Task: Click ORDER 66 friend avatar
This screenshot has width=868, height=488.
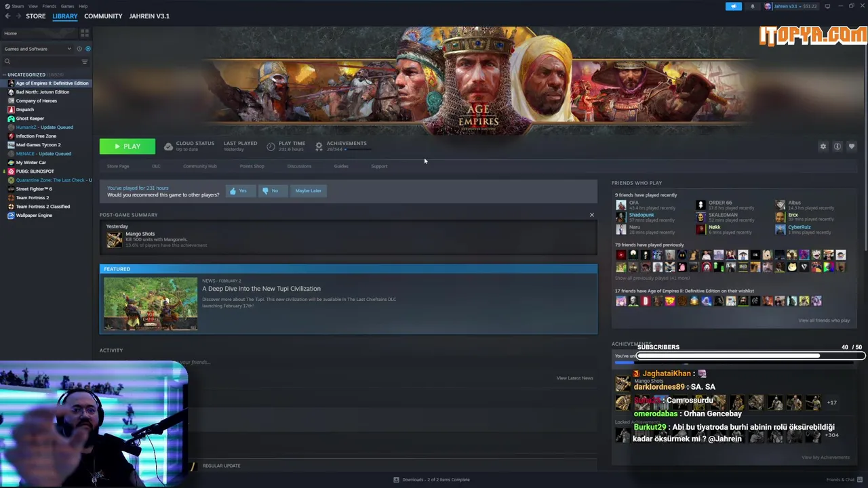Action: click(701, 204)
